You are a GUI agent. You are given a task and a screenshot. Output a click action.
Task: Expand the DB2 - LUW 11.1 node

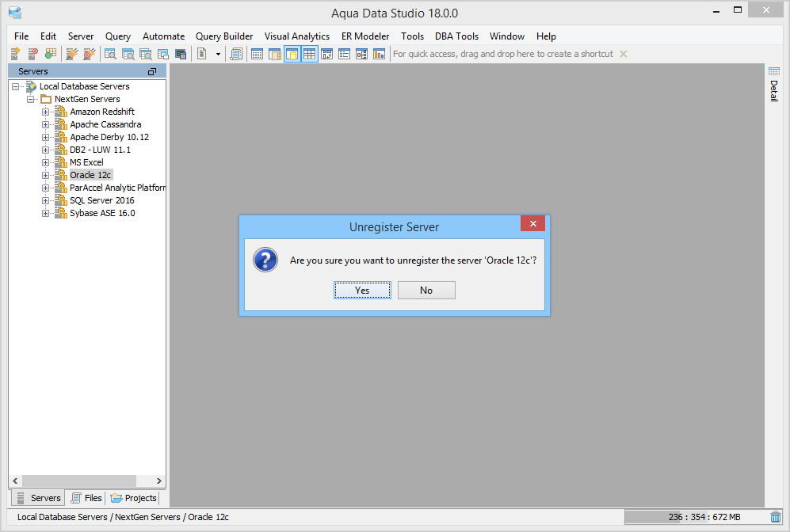click(45, 150)
